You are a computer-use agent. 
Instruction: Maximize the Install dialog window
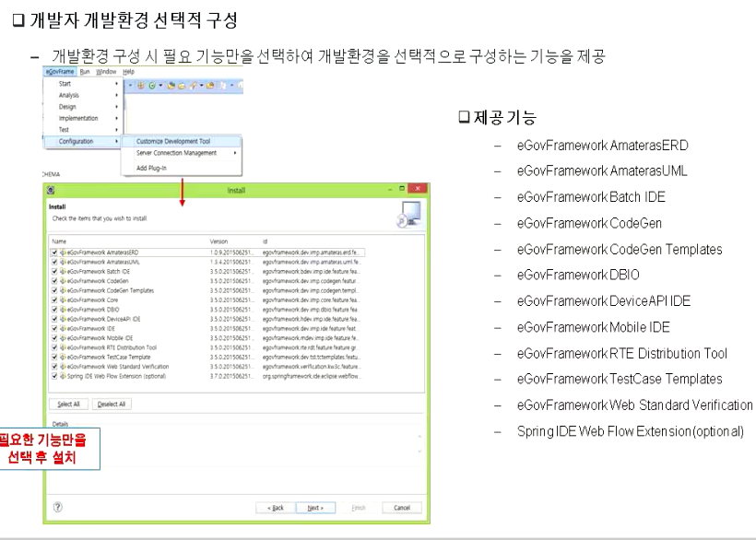coord(402,188)
